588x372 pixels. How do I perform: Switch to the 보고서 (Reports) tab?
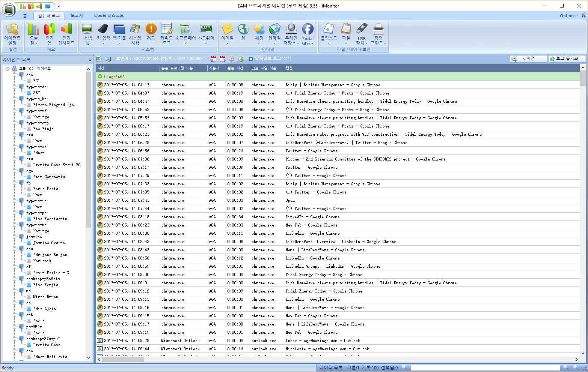[x=77, y=15]
